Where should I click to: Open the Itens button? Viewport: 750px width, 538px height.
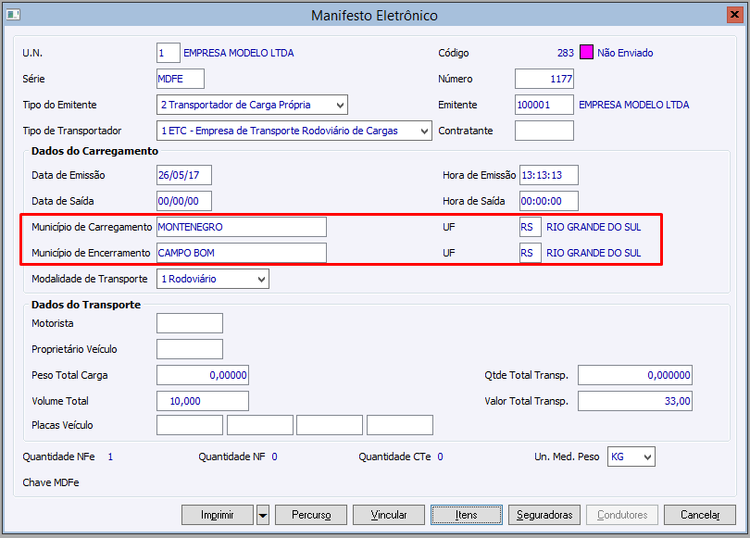pos(466,515)
